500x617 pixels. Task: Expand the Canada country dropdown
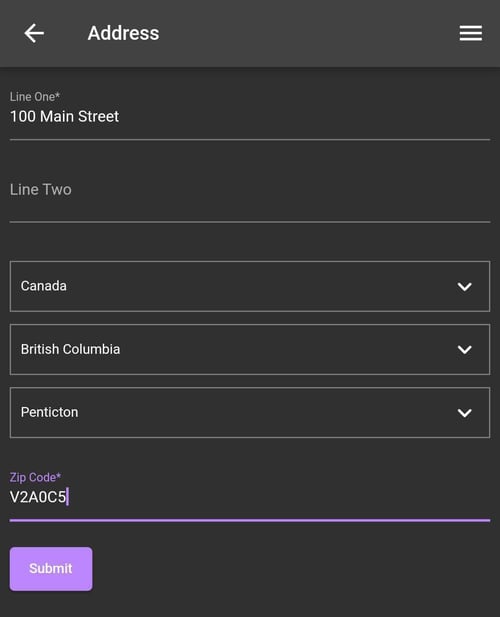[250, 286]
